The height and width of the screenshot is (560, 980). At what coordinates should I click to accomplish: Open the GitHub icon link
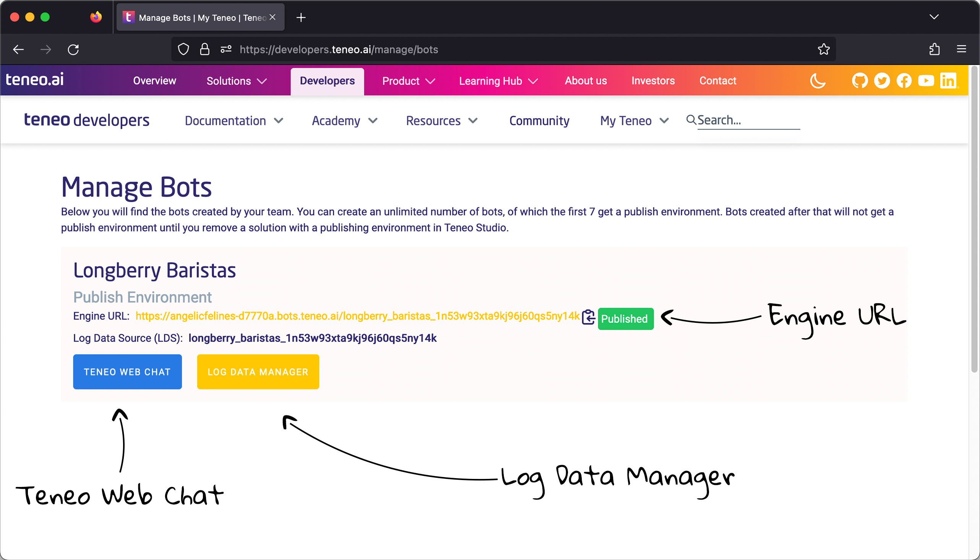click(859, 81)
